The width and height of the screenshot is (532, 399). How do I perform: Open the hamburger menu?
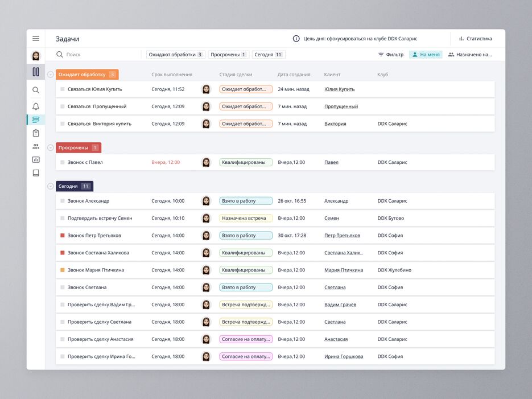pos(36,39)
